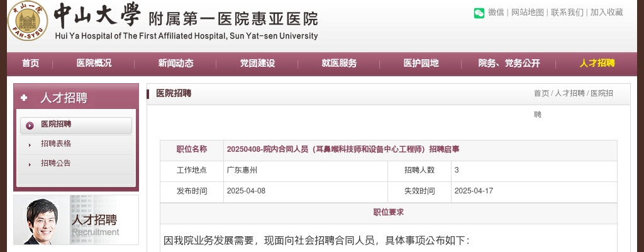Click the hospital logo emblem
The width and height of the screenshot is (644, 252).
[28, 21]
